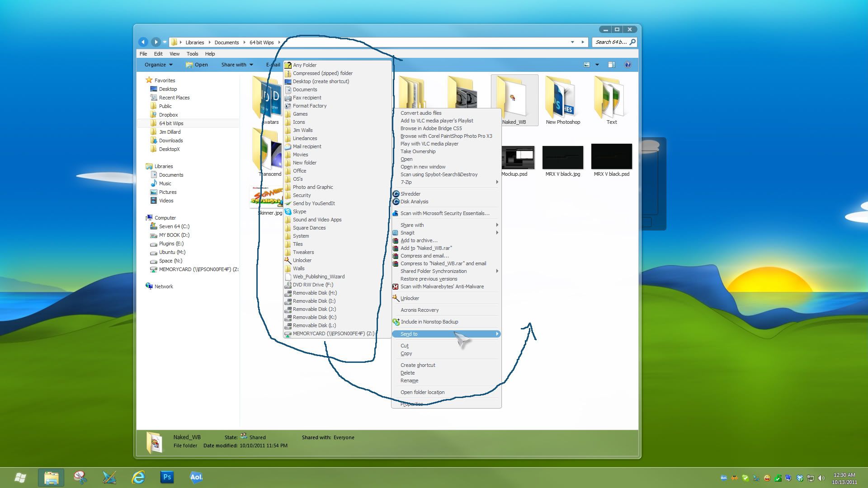Expand Shared Folder Synchronization submenu
The height and width of the screenshot is (488, 868).
446,271
